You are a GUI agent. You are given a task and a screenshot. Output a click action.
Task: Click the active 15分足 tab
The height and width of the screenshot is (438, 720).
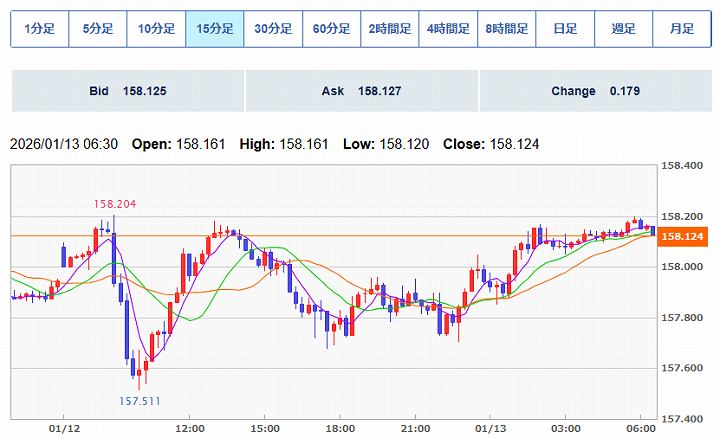[215, 29]
